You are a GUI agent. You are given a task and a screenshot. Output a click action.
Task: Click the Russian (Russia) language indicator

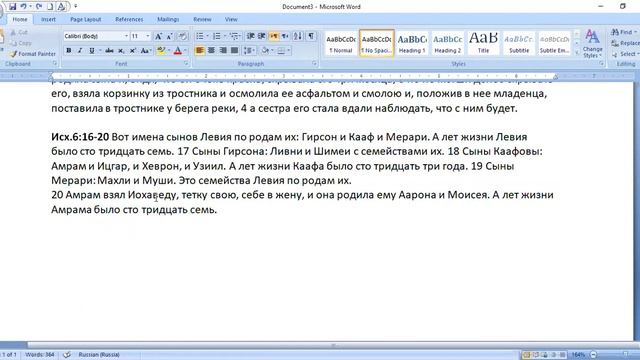99,355
